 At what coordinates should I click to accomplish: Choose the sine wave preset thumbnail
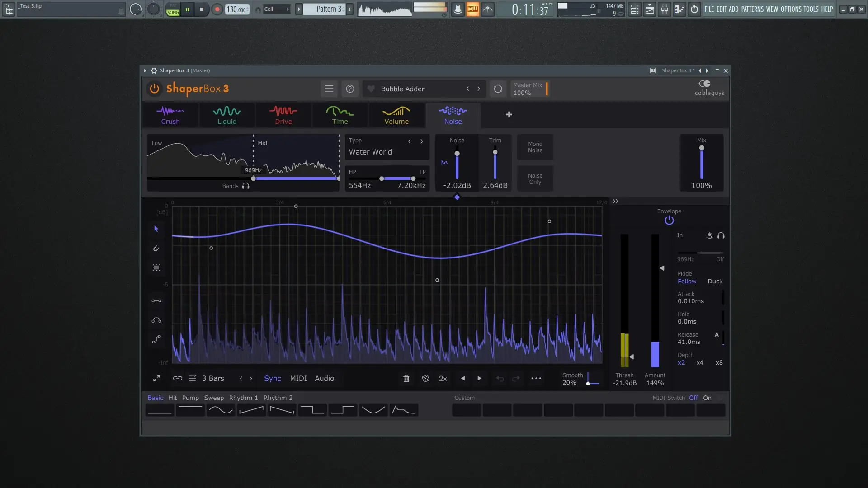click(x=221, y=410)
